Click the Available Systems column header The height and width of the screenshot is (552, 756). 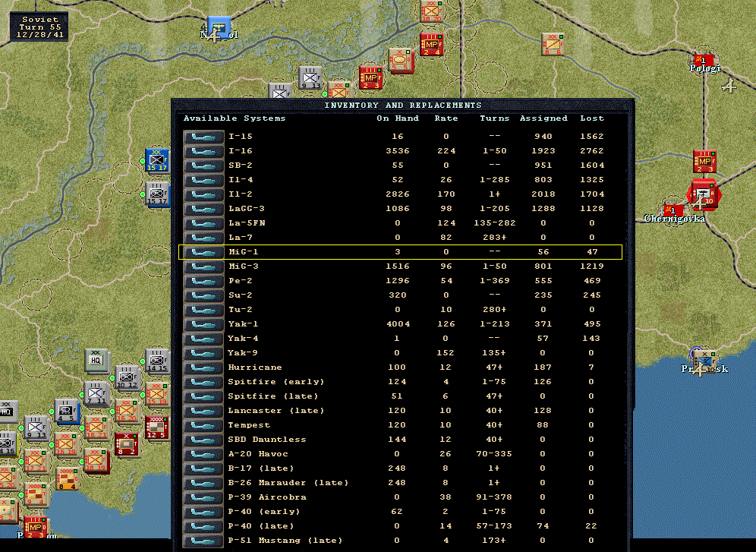[235, 118]
